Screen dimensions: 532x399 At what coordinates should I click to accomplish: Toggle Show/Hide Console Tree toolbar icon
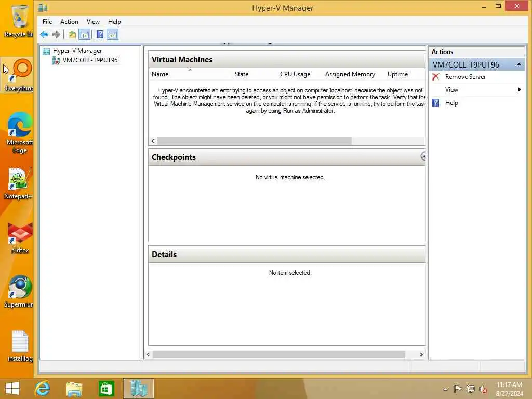click(85, 34)
